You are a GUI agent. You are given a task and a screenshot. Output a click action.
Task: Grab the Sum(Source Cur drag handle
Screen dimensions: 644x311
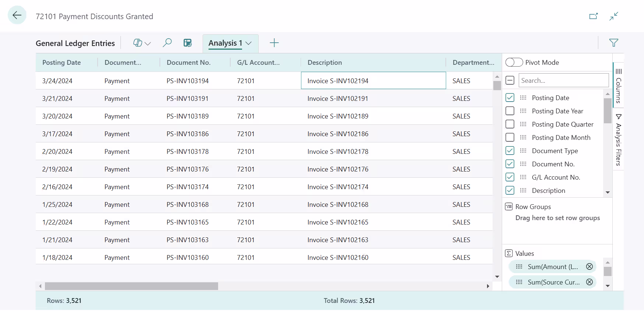point(519,282)
